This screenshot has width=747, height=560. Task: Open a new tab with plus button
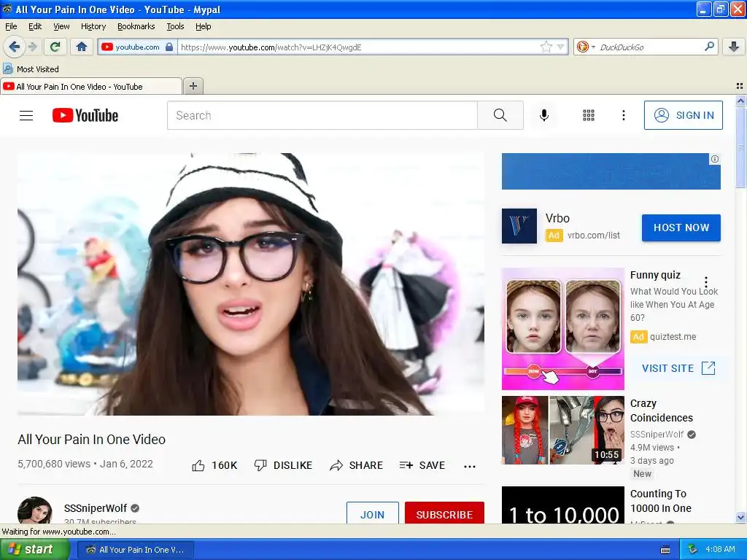tap(193, 86)
